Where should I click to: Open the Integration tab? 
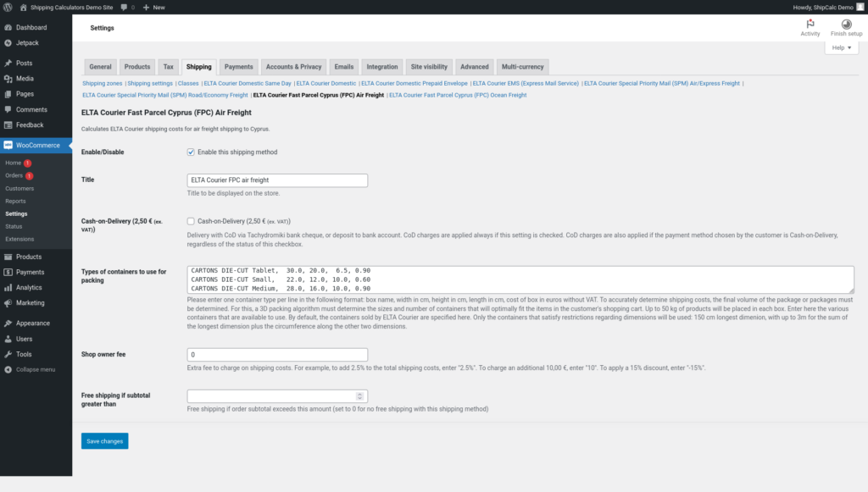pos(382,67)
